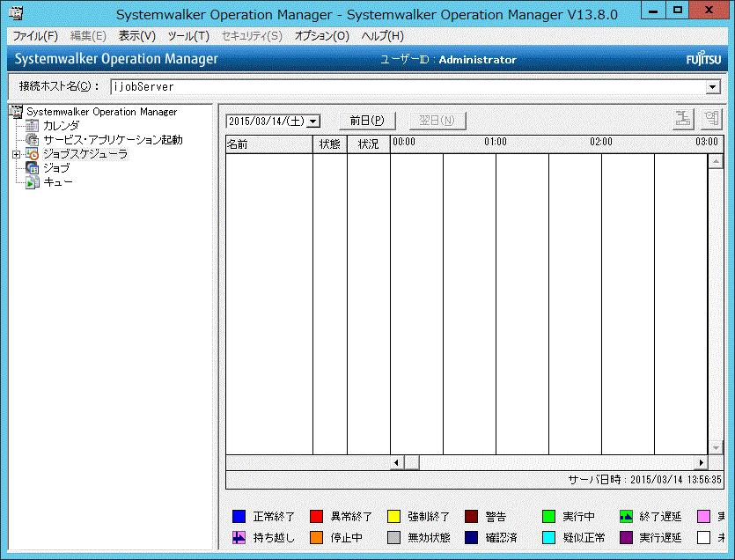The height and width of the screenshot is (560, 735).
Task: Click the サーバ日時 status text
Action: pyautogui.click(x=644, y=479)
